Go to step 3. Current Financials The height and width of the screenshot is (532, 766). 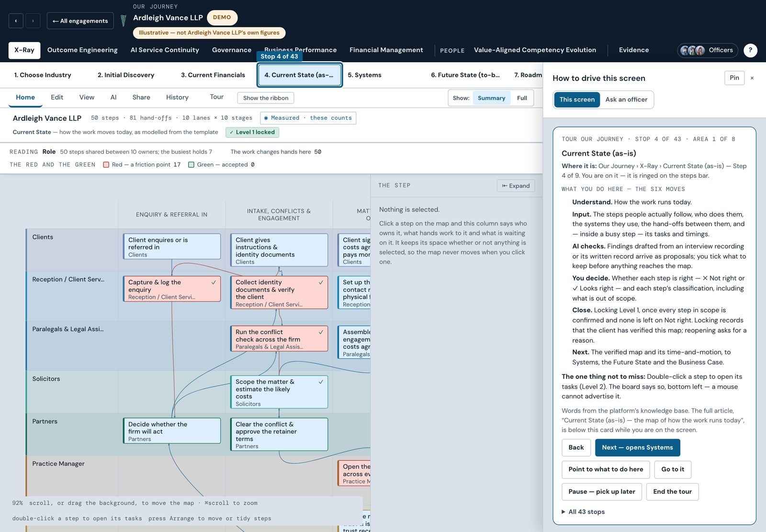[213, 75]
